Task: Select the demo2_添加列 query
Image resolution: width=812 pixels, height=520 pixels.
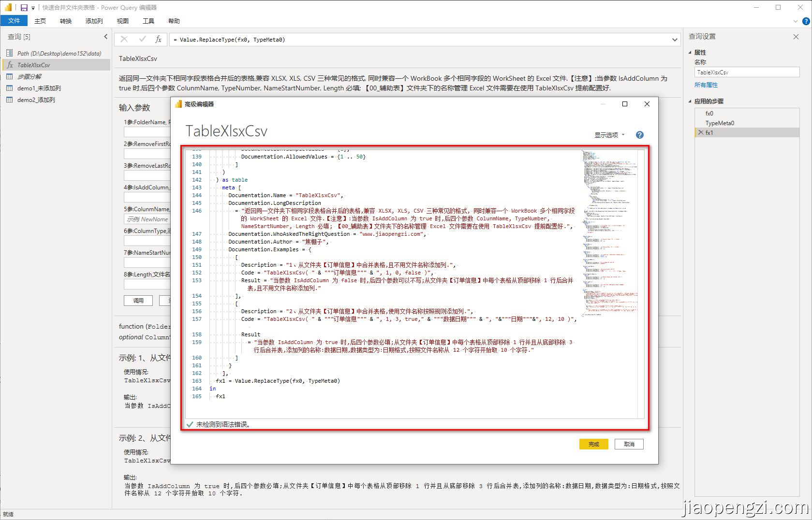Action: click(56, 100)
